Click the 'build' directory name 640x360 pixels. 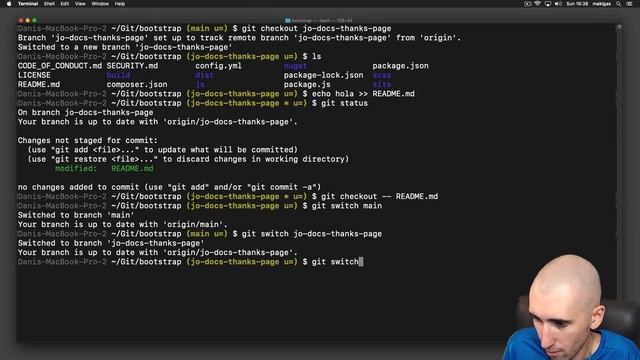118,75
